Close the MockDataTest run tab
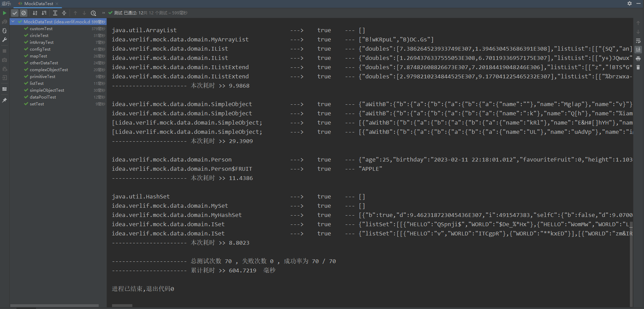This screenshot has width=644, height=309. point(57,4)
